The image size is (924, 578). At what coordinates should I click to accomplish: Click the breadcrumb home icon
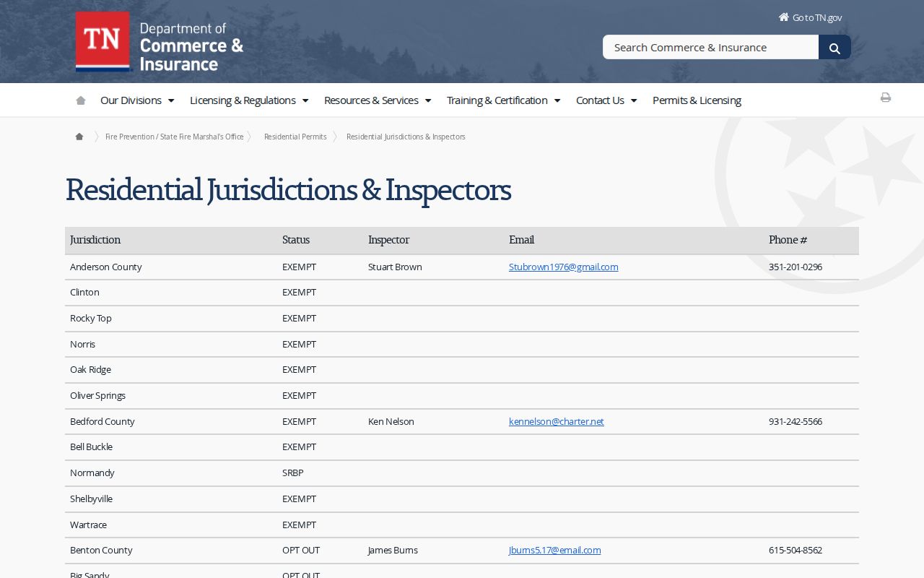coord(79,137)
